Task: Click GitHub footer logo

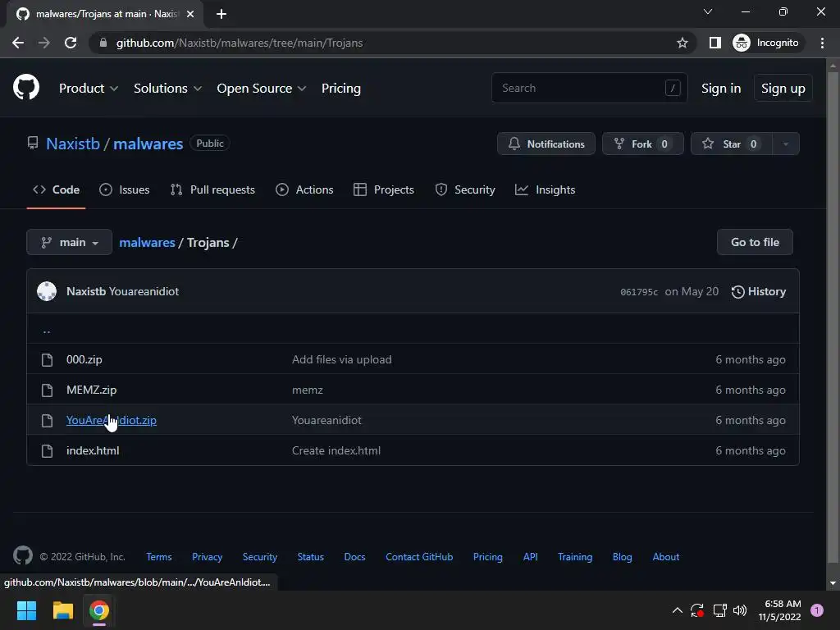Action: tap(22, 555)
